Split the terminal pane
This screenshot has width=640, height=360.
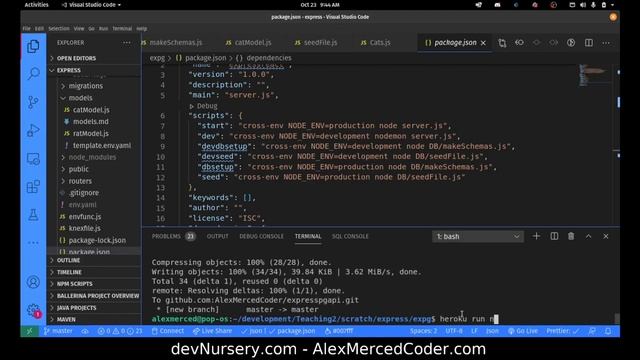click(x=554, y=236)
